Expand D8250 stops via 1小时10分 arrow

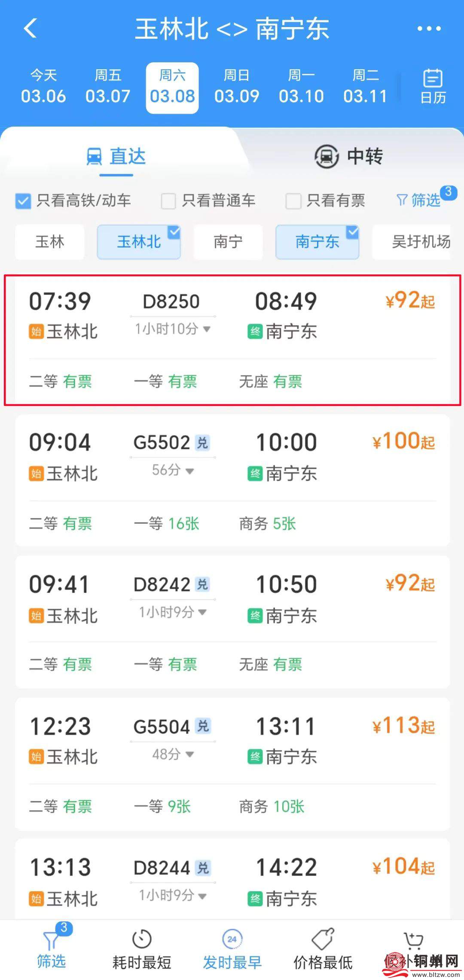pos(207,329)
